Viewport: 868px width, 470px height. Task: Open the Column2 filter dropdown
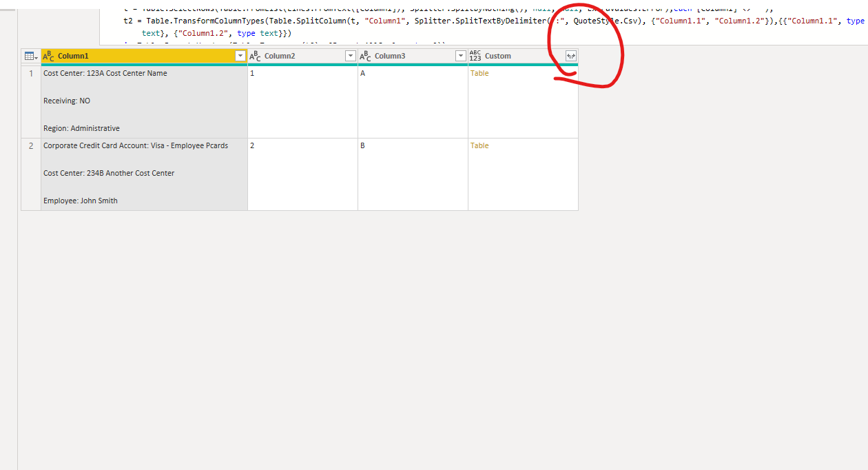[x=351, y=56]
